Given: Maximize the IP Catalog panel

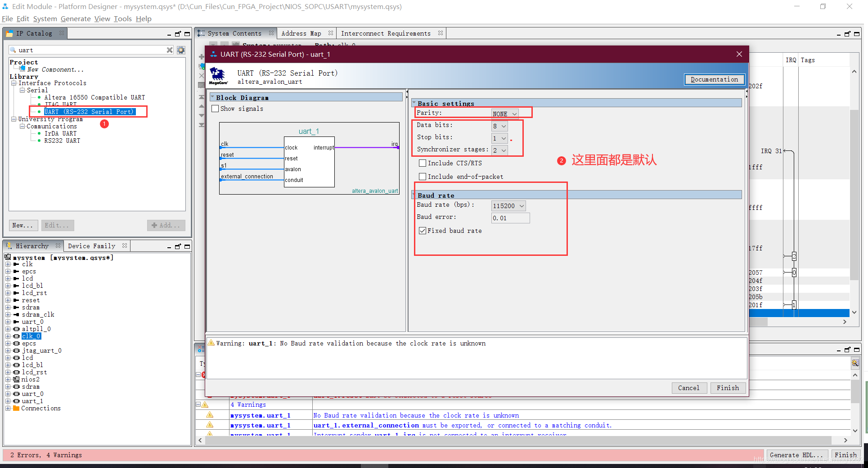Looking at the screenshot, I should pyautogui.click(x=187, y=34).
